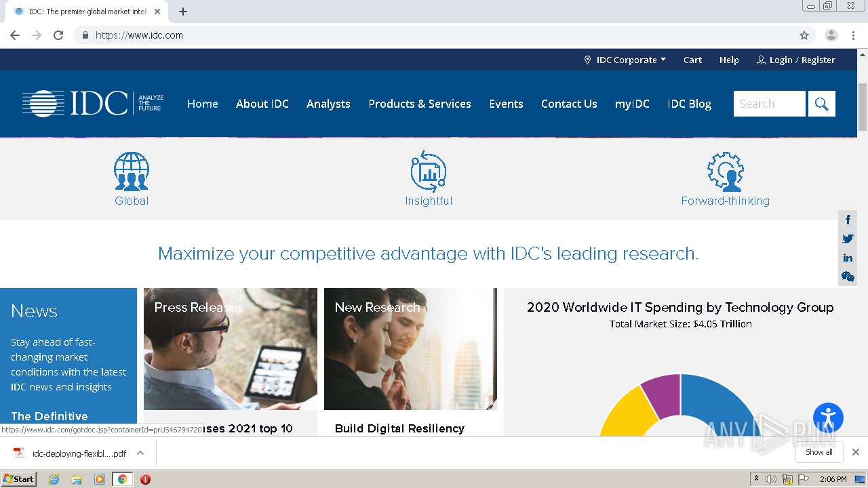868x488 pixels.
Task: View site security padlock info
Action: click(x=85, y=35)
